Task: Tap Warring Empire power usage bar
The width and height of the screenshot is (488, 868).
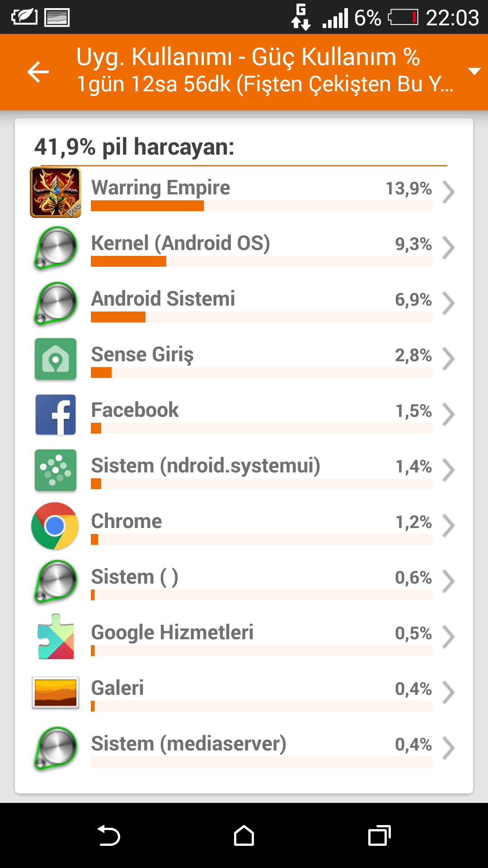Action: coord(261,206)
